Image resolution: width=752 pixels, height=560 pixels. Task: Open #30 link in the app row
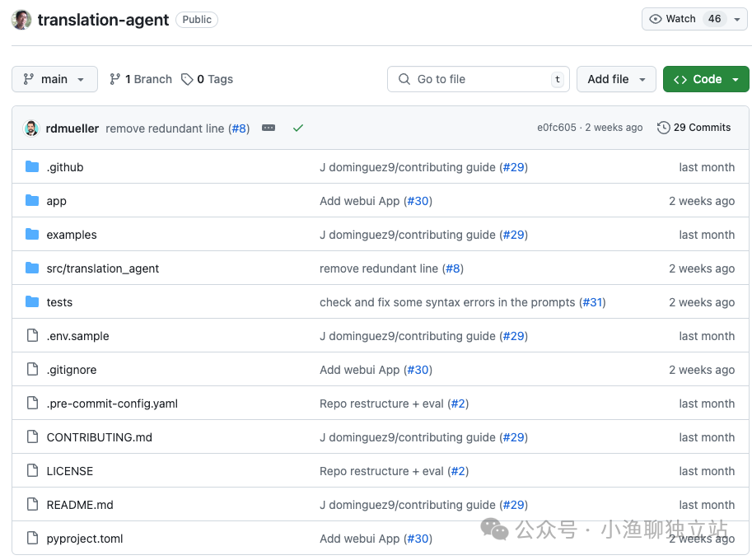(418, 202)
